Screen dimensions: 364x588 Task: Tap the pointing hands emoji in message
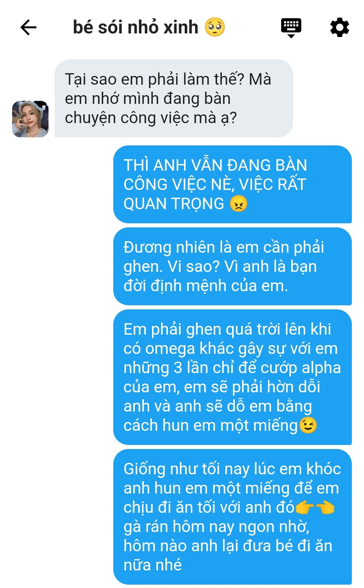(x=315, y=507)
